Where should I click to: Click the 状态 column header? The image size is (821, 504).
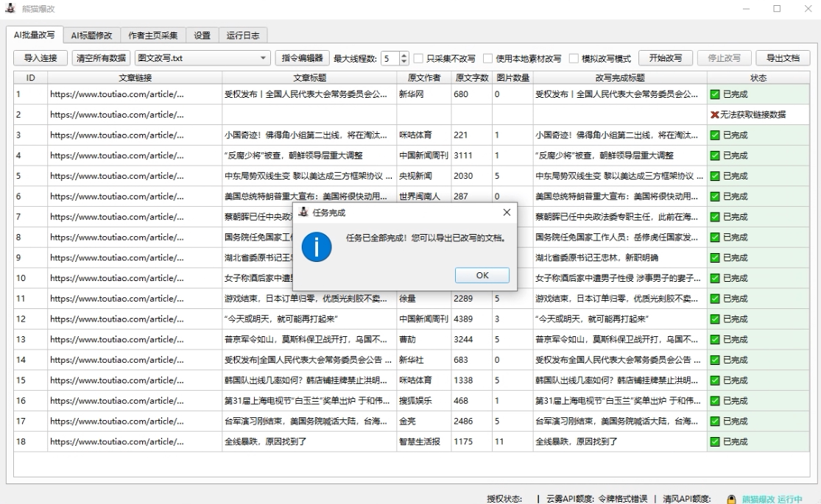[x=758, y=77]
